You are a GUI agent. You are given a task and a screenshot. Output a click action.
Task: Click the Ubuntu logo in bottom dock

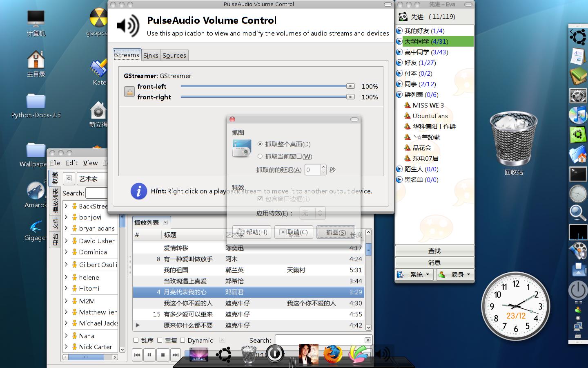[x=224, y=354]
